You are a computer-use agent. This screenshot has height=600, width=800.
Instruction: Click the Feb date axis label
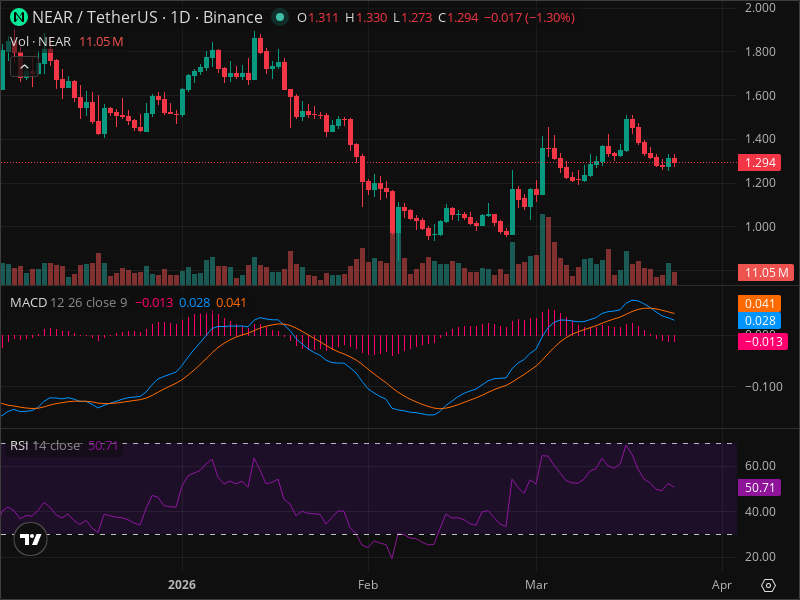click(368, 585)
